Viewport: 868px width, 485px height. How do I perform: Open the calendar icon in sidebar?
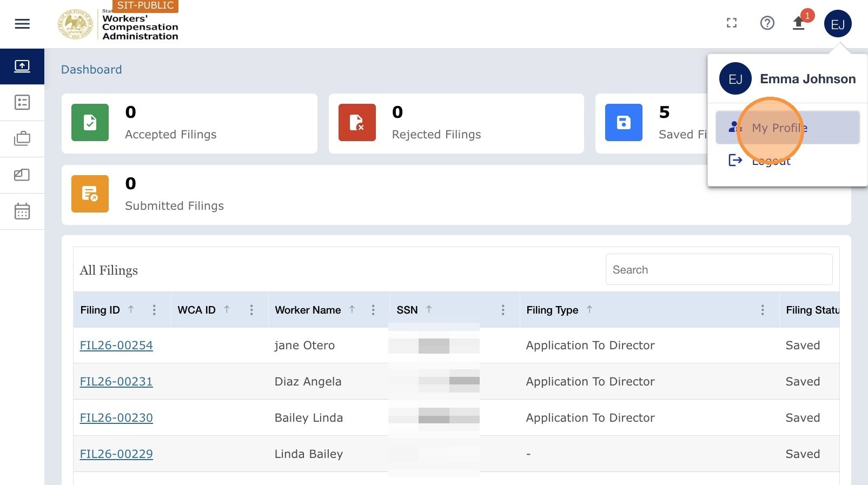point(22,211)
